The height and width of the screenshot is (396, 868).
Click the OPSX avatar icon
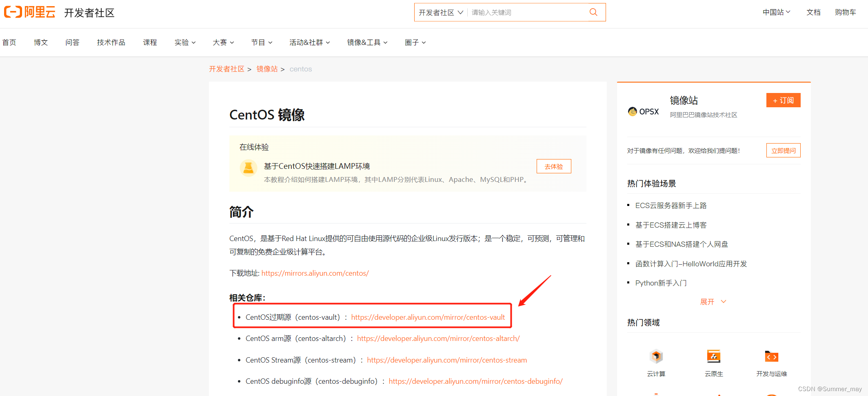coord(632,111)
